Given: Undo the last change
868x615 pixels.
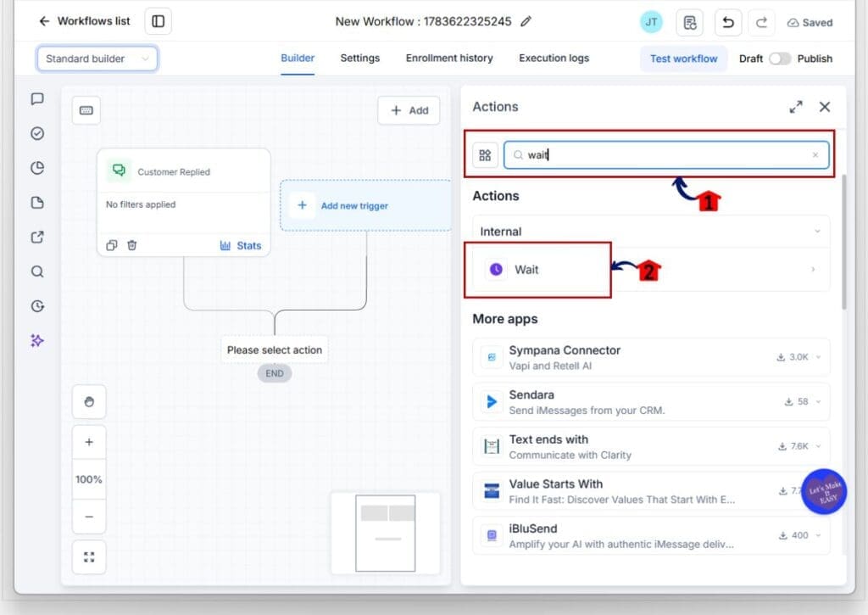Looking at the screenshot, I should click(x=728, y=23).
